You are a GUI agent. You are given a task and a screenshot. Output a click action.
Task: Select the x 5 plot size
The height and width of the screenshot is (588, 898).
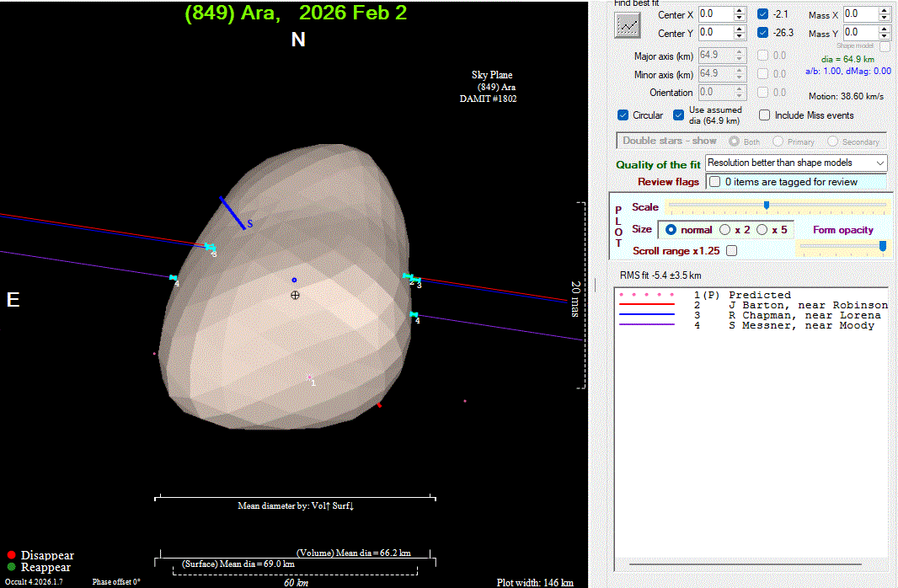click(762, 229)
